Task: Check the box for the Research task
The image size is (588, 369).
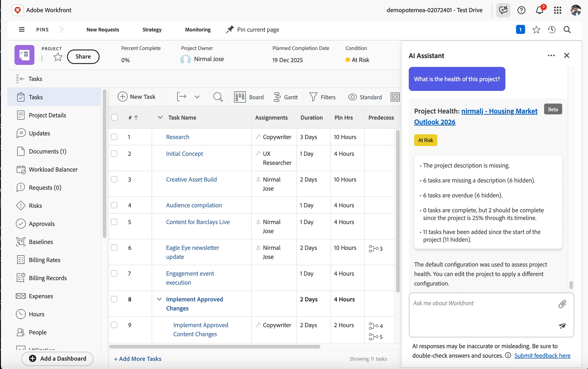Action: pos(114,137)
